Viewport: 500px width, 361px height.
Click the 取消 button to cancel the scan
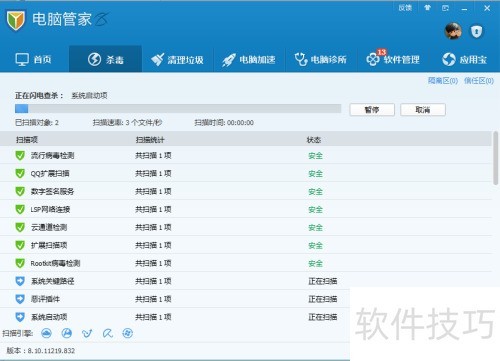tap(423, 110)
